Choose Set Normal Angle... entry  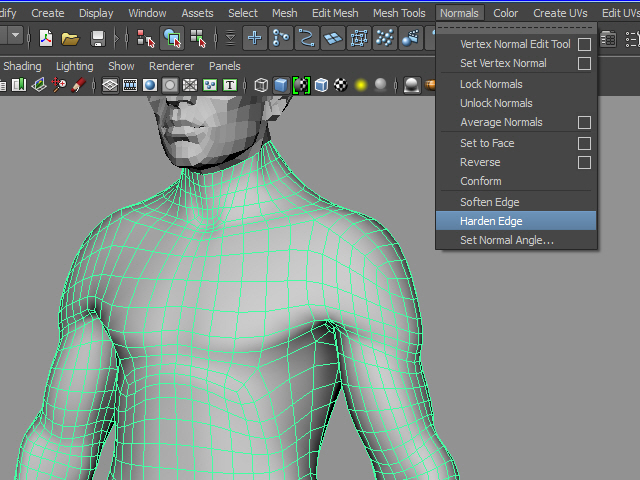(516, 240)
